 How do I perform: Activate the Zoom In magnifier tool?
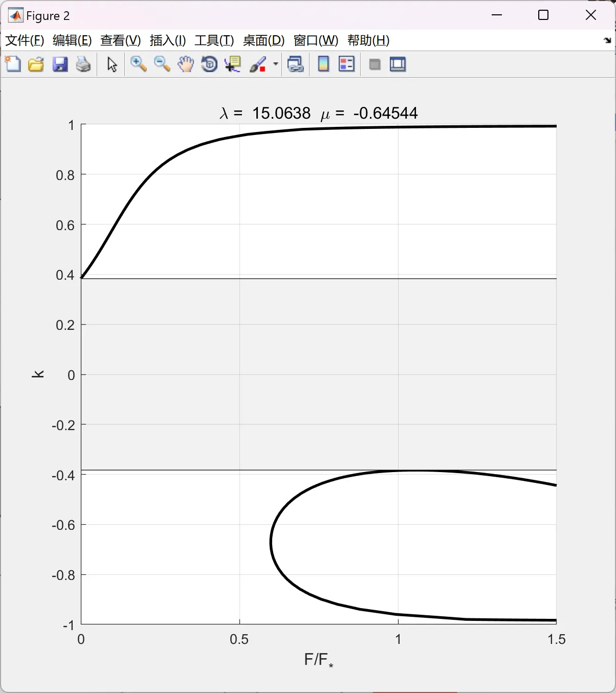(138, 64)
